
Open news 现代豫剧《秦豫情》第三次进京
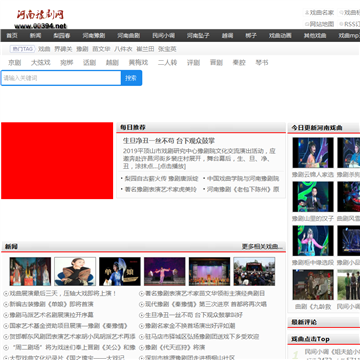click(206, 304)
